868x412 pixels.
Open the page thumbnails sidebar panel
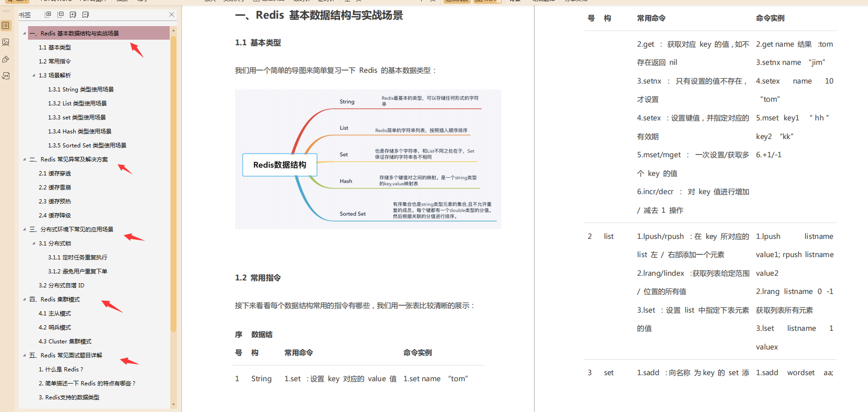click(6, 42)
